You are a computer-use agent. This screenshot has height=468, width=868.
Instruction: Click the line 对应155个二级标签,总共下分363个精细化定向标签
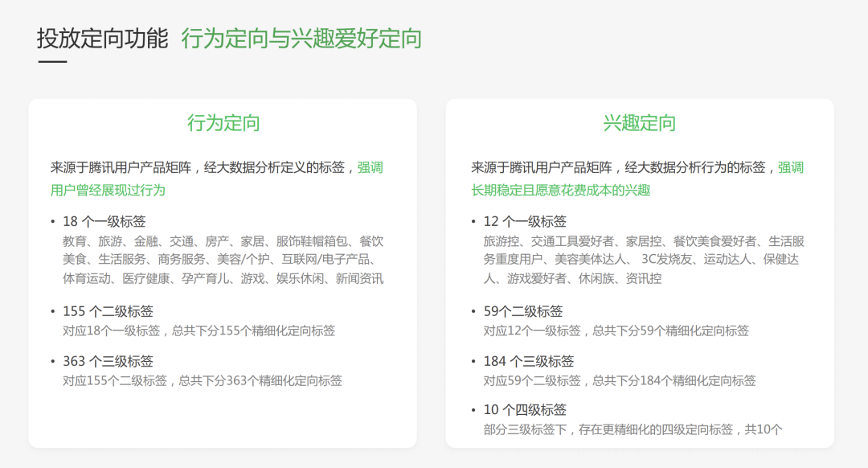[202, 380]
